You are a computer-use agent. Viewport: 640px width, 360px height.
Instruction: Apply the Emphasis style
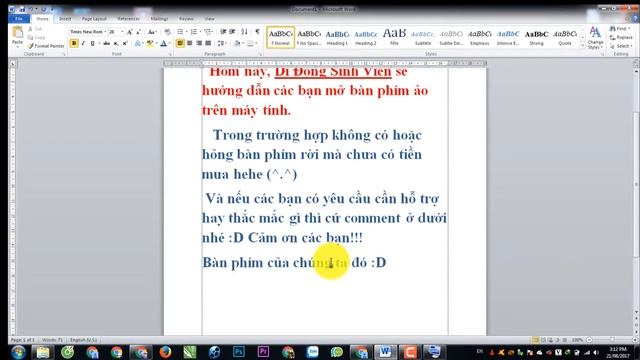click(480, 37)
